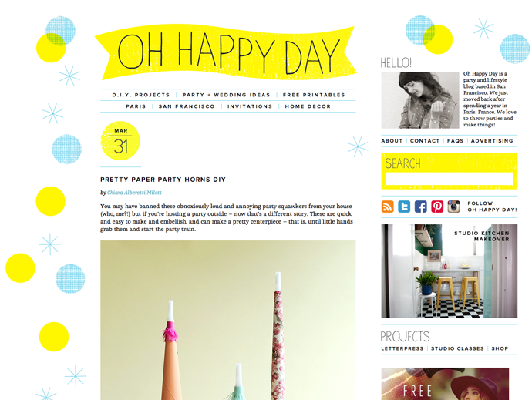Screen dimensions: 532x400
Task: Click the Oh Happy Day banner logo
Action: [226, 52]
